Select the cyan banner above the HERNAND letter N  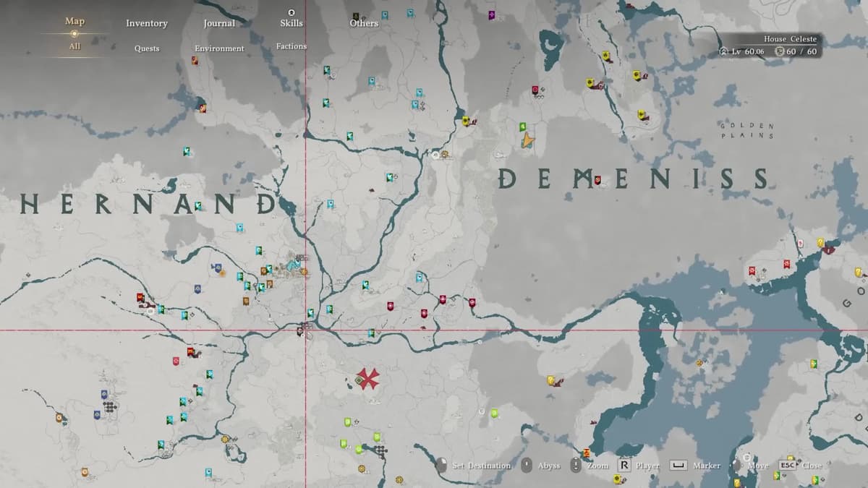pyautogui.click(x=187, y=151)
